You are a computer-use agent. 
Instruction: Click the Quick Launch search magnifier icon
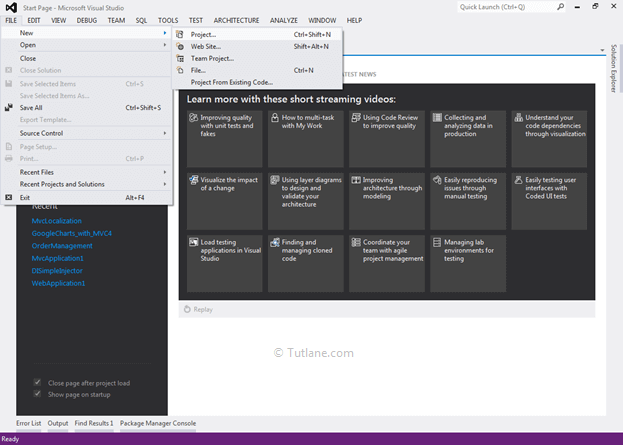click(x=560, y=7)
